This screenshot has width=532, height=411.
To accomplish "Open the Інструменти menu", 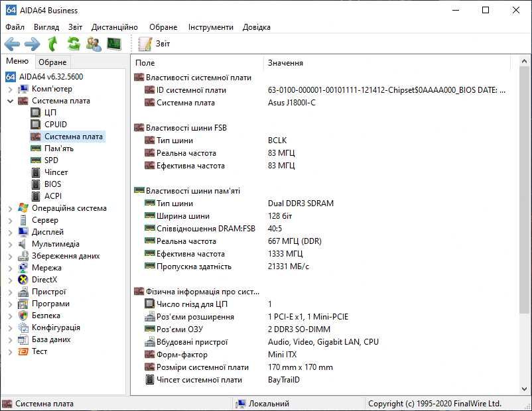I will pyautogui.click(x=211, y=27).
